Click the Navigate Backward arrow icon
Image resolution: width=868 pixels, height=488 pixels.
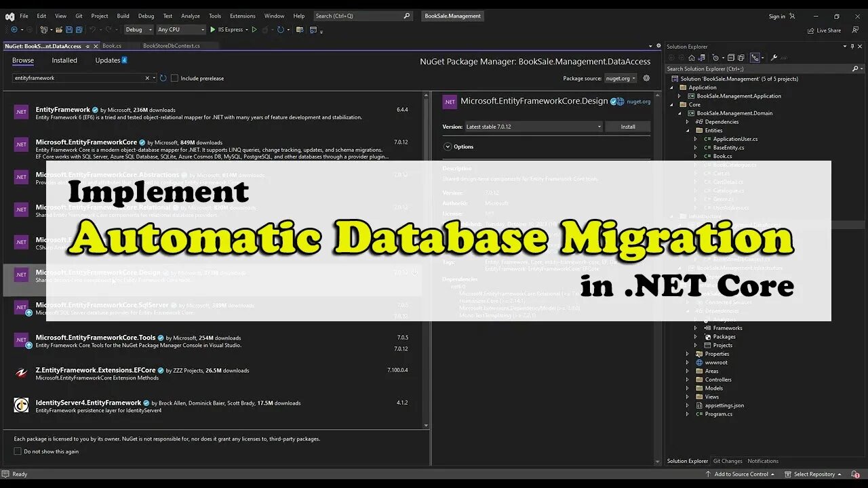(x=13, y=30)
